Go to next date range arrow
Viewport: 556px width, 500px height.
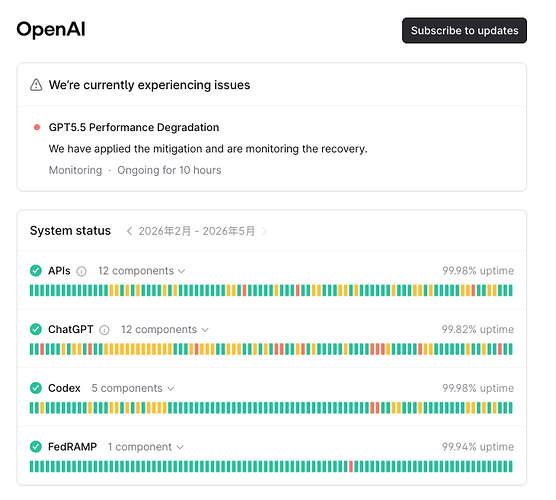264,231
